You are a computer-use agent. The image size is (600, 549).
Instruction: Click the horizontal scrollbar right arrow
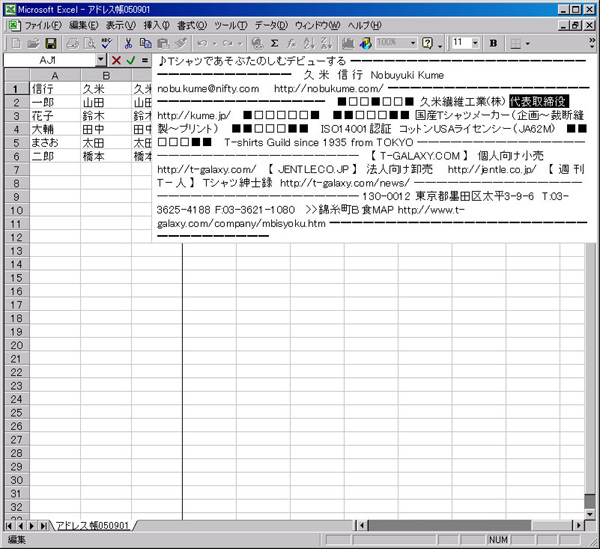[x=579, y=525]
